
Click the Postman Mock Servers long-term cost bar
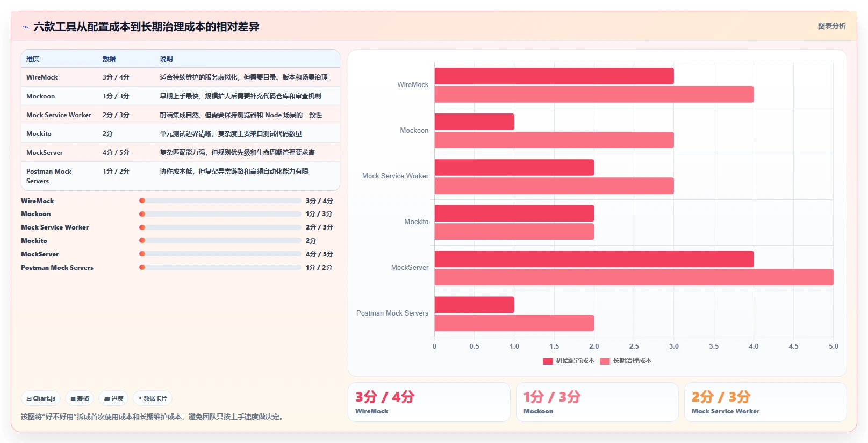tap(514, 323)
